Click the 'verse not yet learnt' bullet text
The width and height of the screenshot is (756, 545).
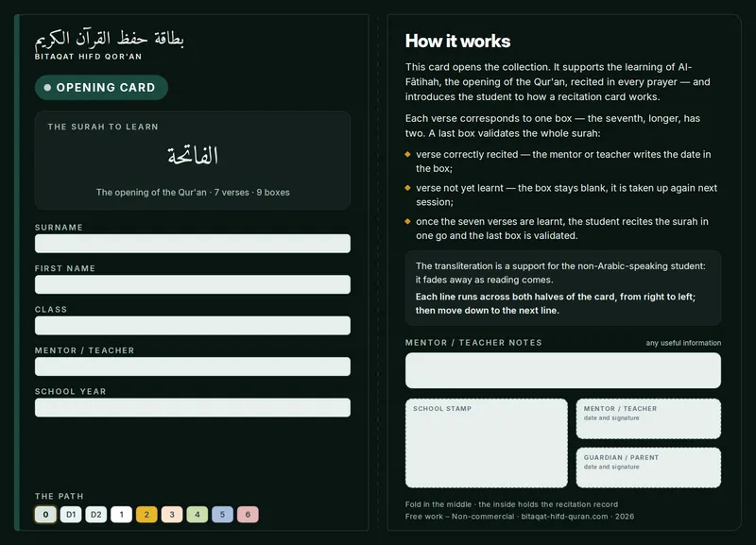566,195
